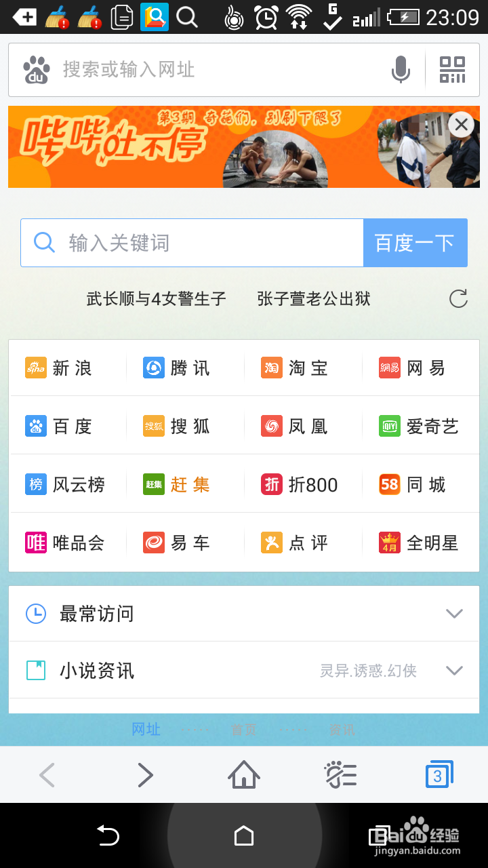Open the 武长顺与4女警生子 news link
Viewport: 488px width, 868px height.
(157, 298)
